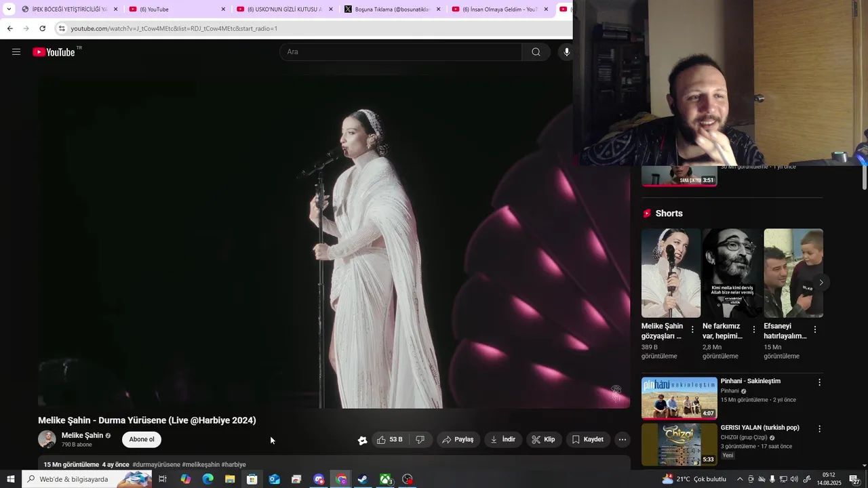Open the Windows Start menu
This screenshot has height=488, width=868.
[11, 479]
